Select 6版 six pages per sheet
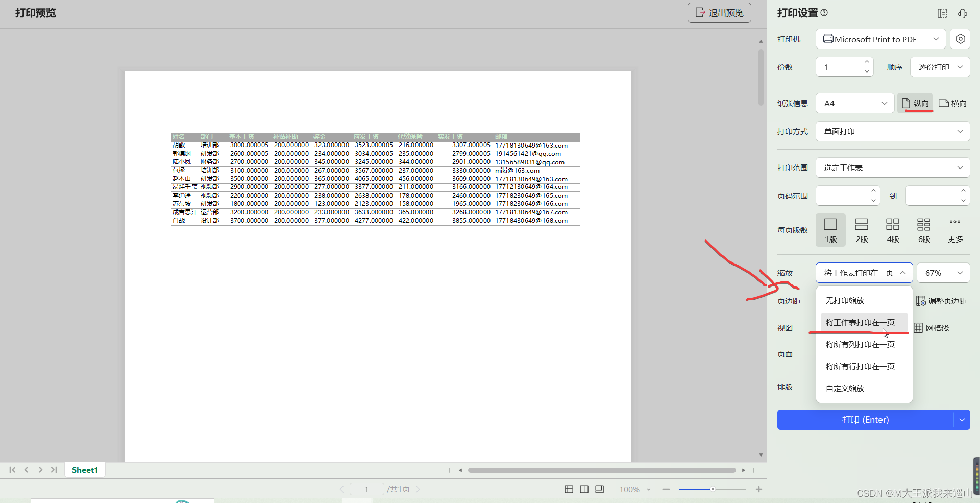980x503 pixels. 924,230
